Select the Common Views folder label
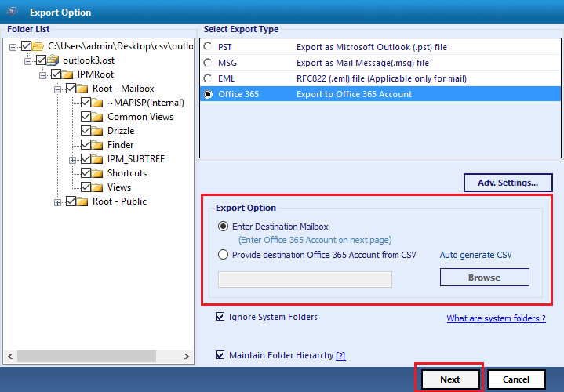 140,117
